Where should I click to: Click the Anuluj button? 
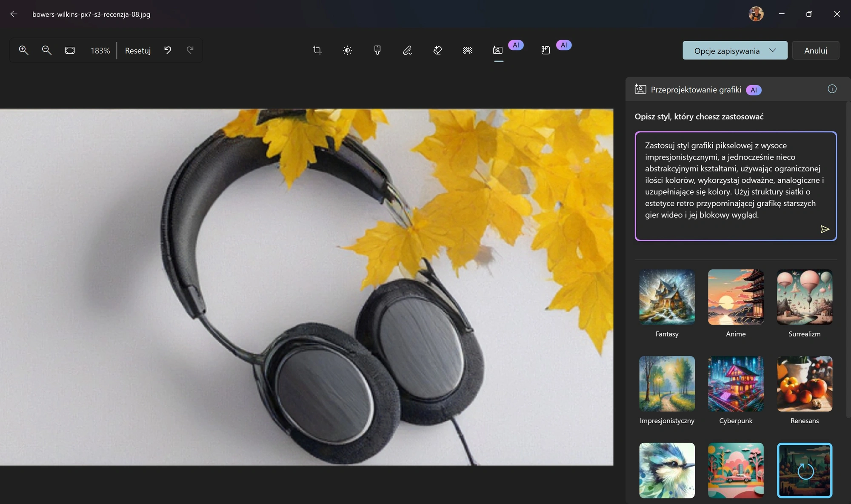(x=816, y=51)
